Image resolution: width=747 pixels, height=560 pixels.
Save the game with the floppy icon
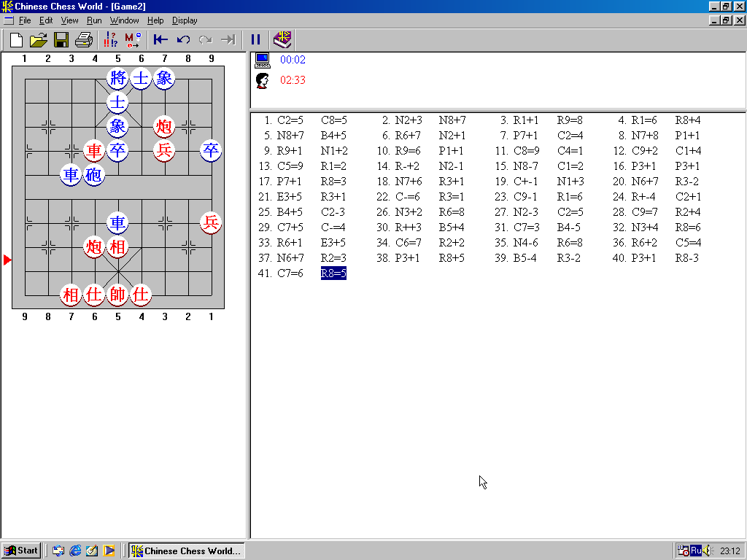[61, 39]
